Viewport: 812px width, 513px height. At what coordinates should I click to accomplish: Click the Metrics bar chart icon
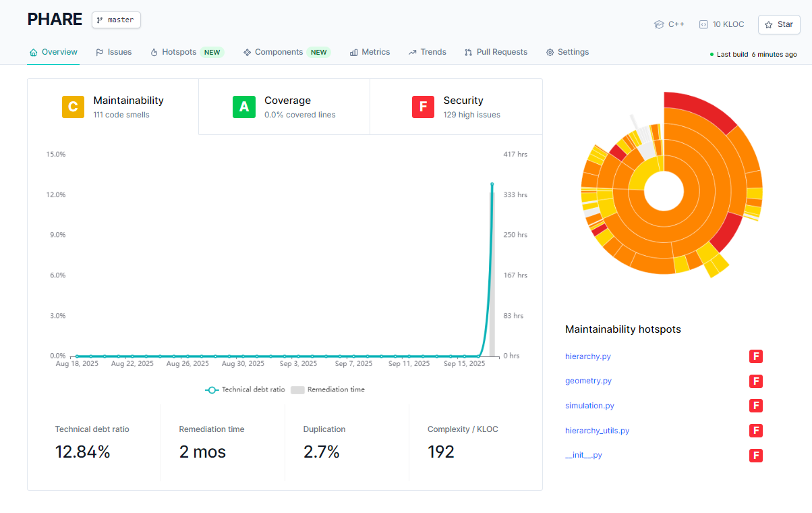[353, 52]
